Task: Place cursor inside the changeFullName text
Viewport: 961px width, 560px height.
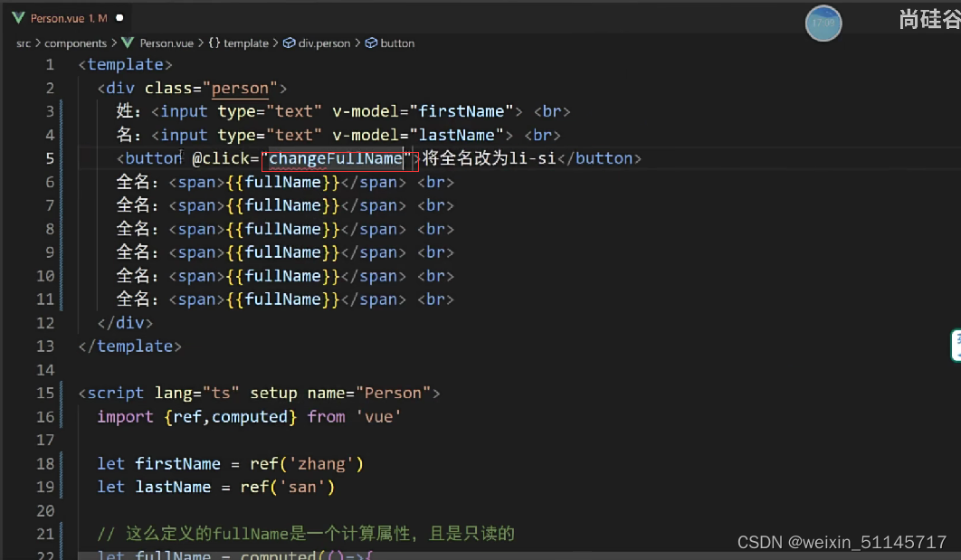Action: click(335, 157)
